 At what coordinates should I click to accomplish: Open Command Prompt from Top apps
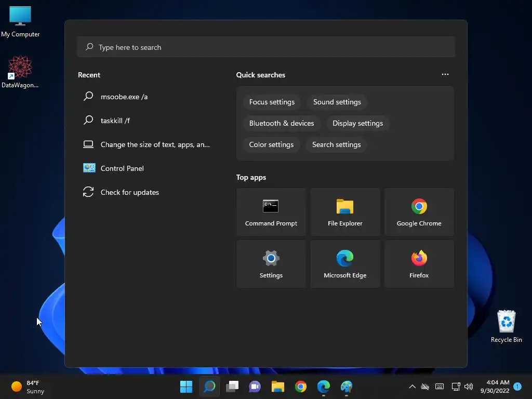click(x=271, y=212)
